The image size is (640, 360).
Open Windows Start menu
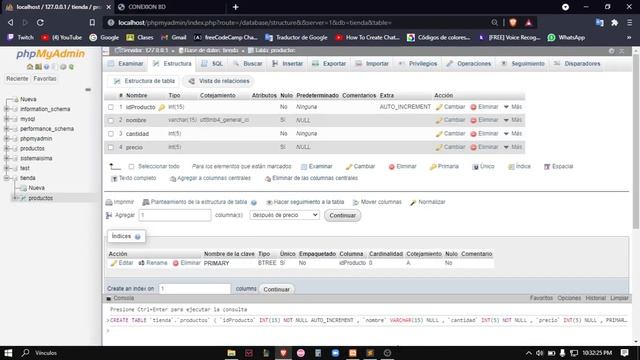8,353
